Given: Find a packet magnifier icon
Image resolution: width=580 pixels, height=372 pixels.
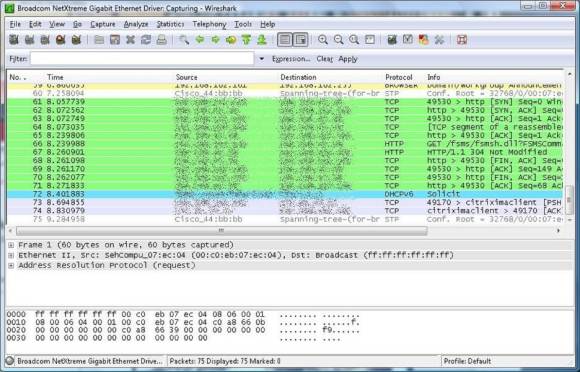Looking at the screenshot, I should coord(184,40).
